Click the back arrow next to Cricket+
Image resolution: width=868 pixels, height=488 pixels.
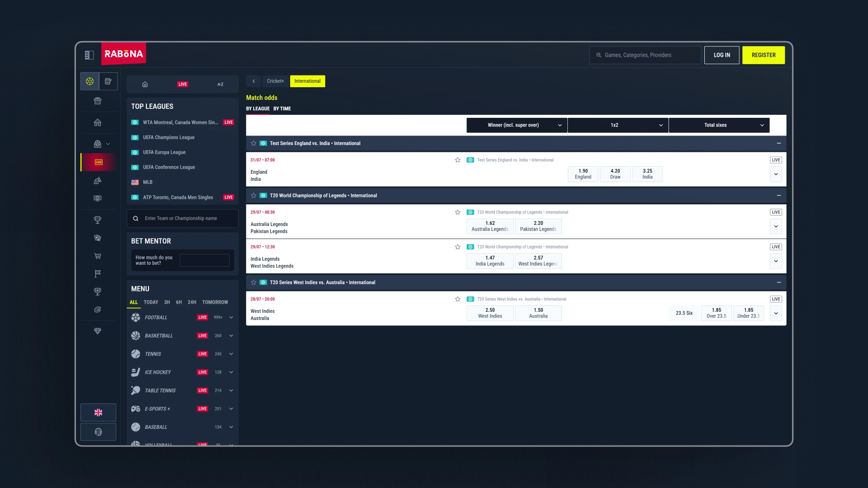tap(254, 81)
